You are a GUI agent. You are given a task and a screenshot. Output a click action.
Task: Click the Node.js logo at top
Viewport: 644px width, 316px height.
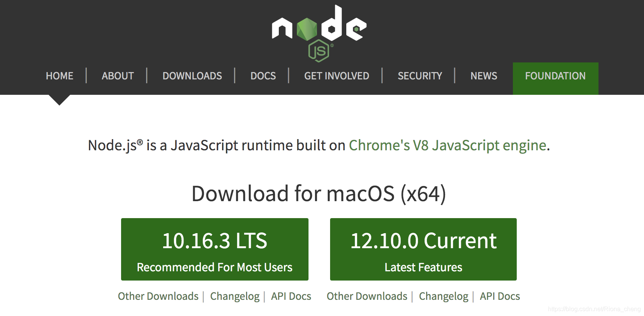[319, 33]
